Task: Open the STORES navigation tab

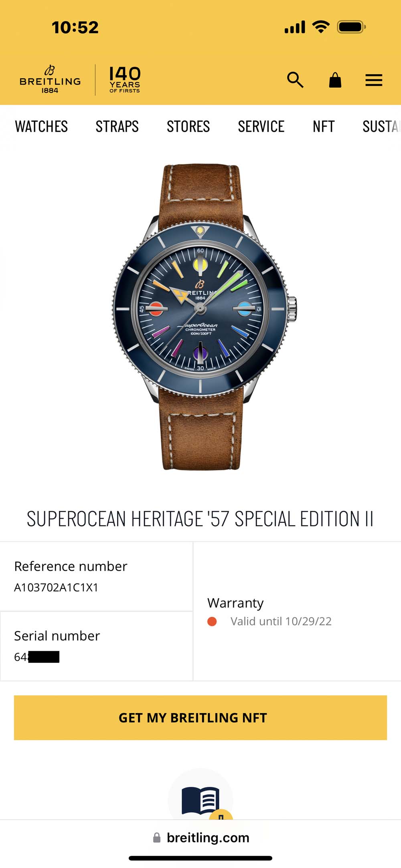Action: click(188, 127)
